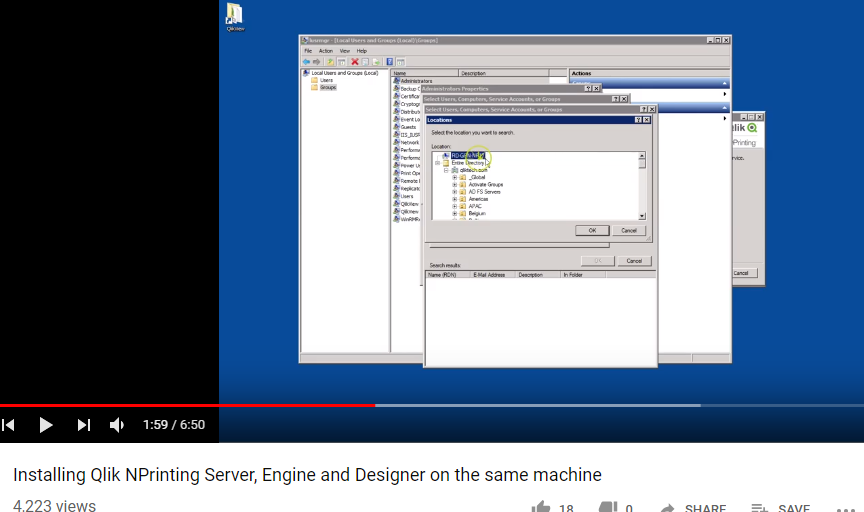864x512 pixels.
Task: Select the qliktech.com domain entry
Action: 473,170
